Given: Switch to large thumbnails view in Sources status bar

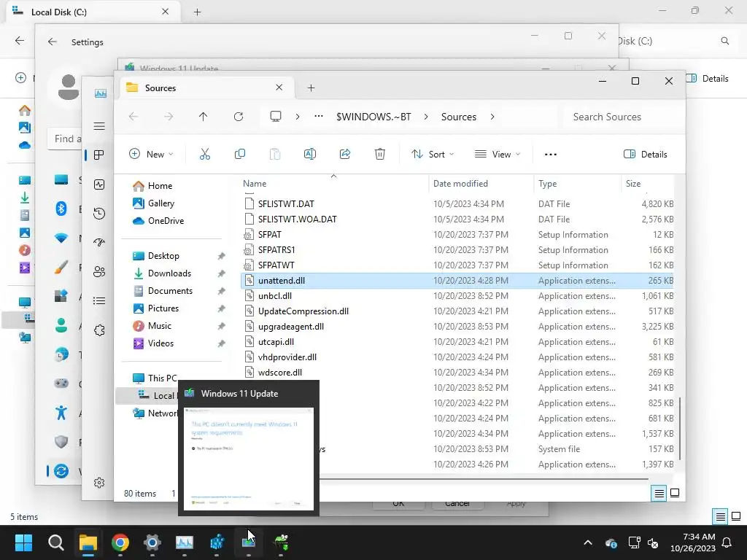Looking at the screenshot, I should coord(675,494).
